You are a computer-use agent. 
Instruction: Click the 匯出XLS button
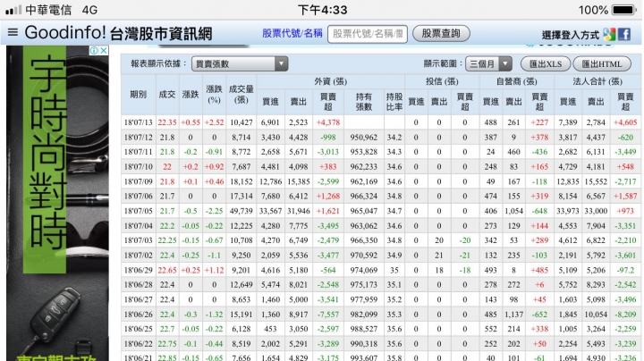click(x=546, y=64)
